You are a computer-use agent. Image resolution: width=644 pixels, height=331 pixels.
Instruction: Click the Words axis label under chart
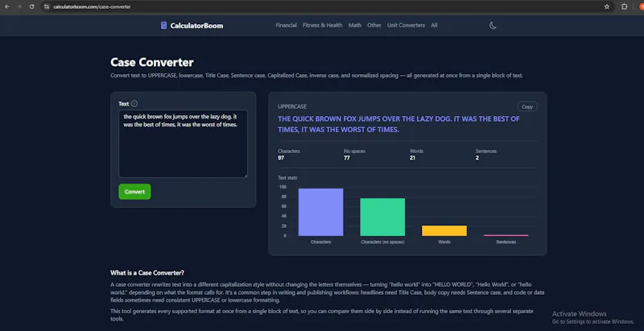[x=444, y=242]
